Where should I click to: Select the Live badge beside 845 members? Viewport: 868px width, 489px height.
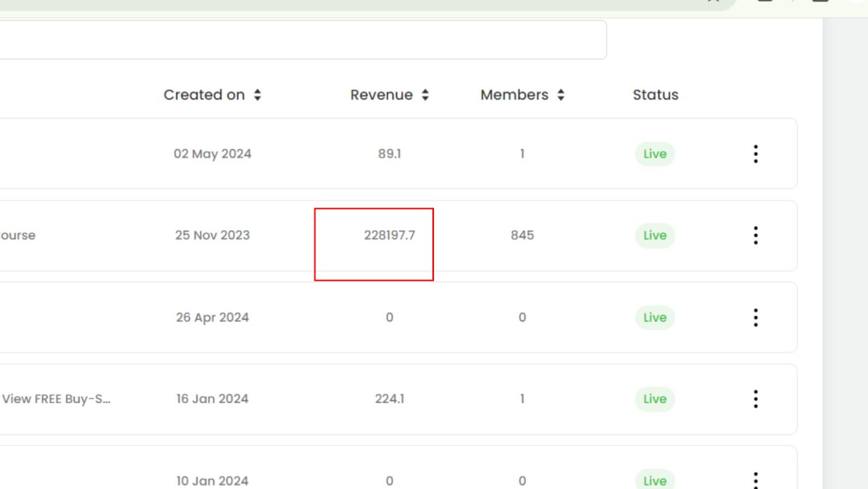click(x=655, y=236)
